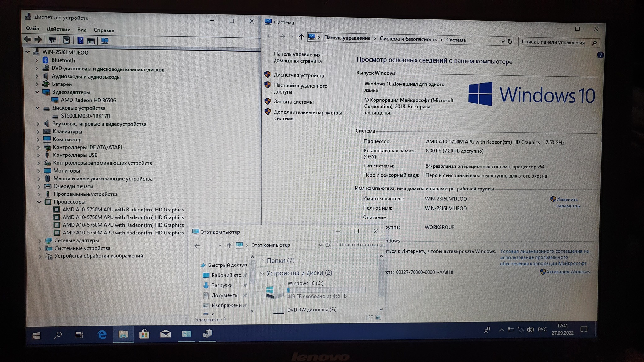Collapse the Видеоадаптеры category
Viewport: 644px width, 362px height.
click(x=37, y=92)
